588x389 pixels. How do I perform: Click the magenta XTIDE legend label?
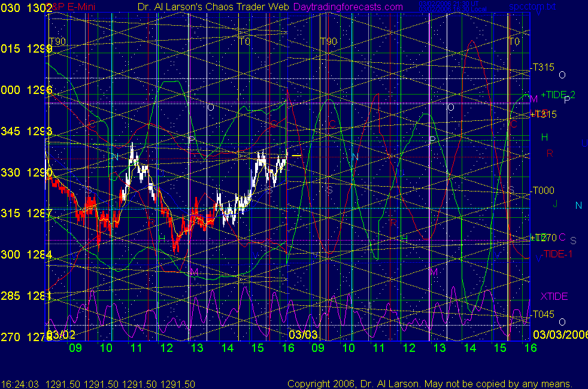(x=554, y=296)
